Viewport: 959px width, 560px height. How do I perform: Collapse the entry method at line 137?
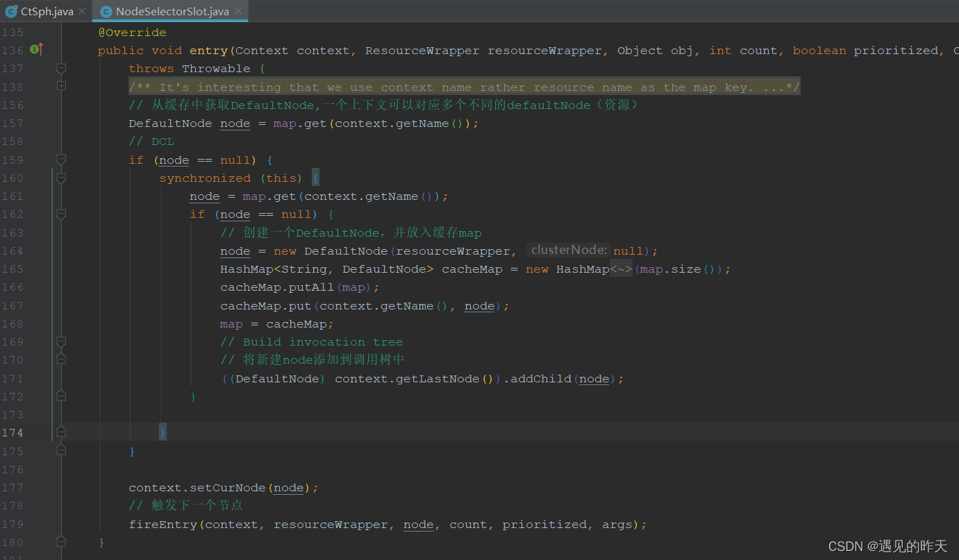pos(61,68)
